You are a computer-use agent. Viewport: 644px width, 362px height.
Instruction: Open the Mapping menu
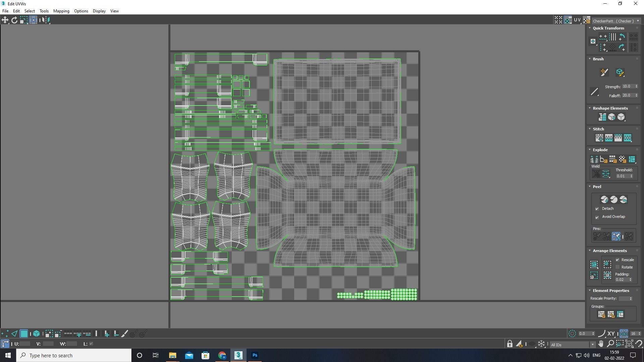coord(61,11)
